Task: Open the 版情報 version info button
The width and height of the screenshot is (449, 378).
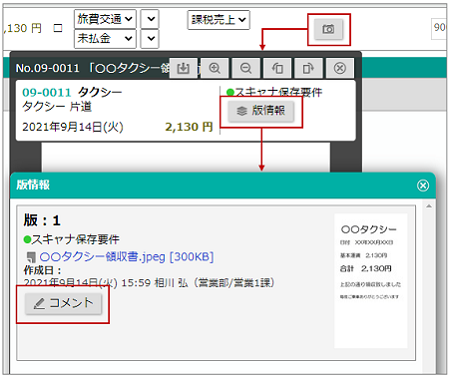Action: [x=261, y=111]
